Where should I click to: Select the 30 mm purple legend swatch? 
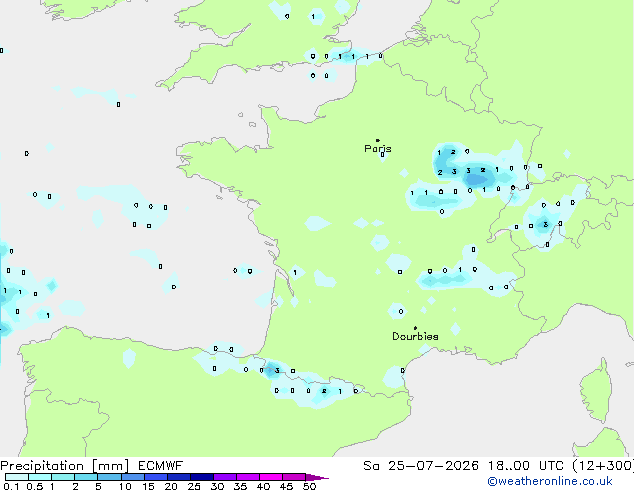click(225, 477)
